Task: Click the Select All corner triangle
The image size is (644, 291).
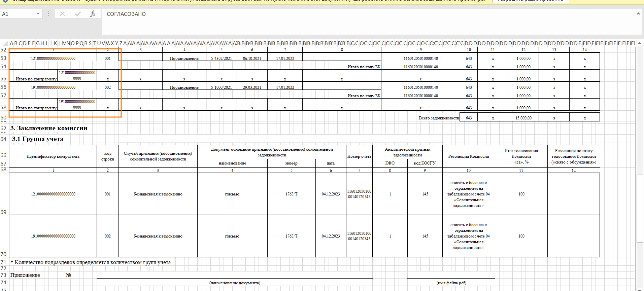Action: [5, 43]
